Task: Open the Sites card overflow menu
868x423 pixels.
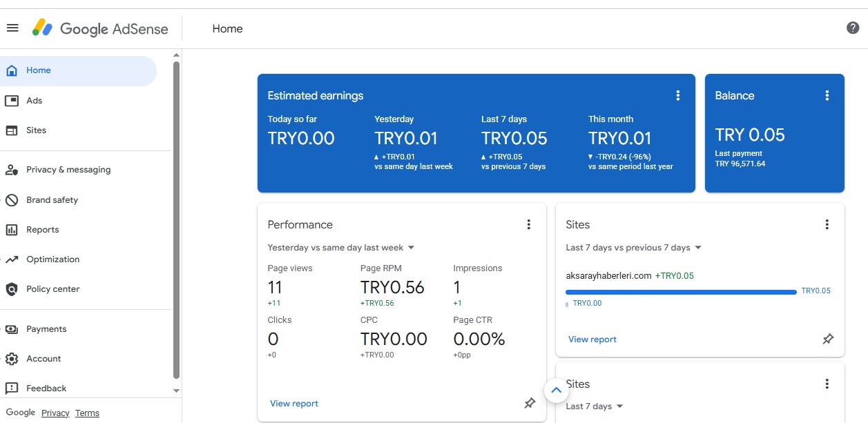Action: coord(827,224)
